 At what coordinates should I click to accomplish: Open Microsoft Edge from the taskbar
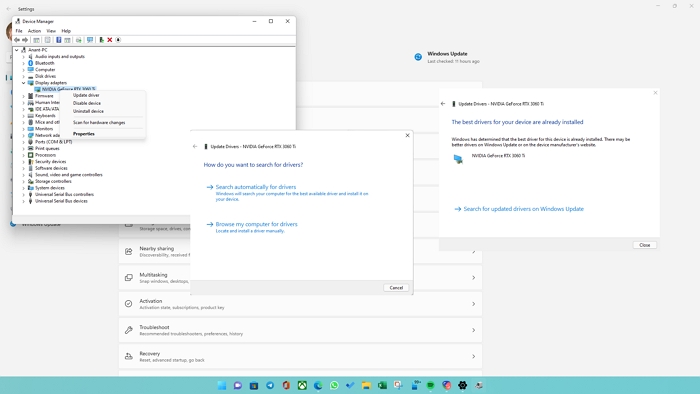coord(318,385)
